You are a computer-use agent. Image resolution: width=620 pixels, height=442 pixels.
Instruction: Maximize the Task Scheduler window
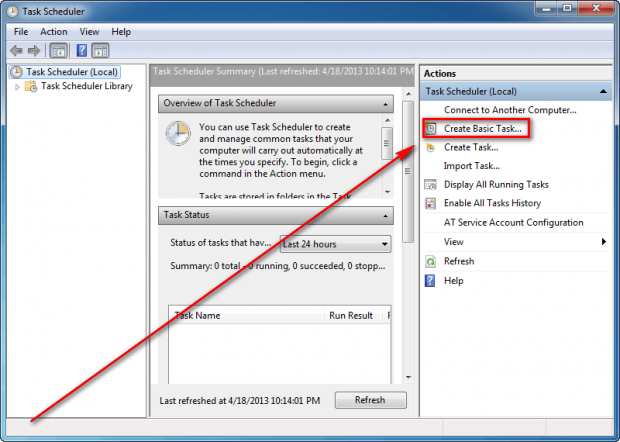pos(567,9)
